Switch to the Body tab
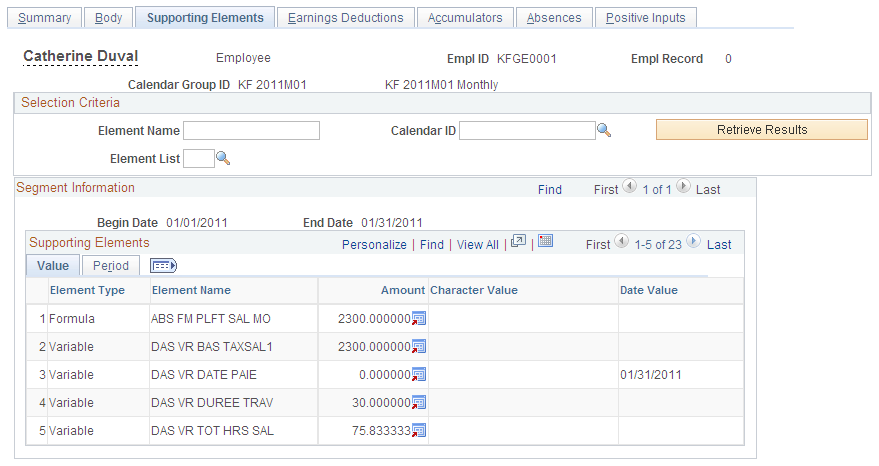The height and width of the screenshot is (466, 879). click(108, 17)
